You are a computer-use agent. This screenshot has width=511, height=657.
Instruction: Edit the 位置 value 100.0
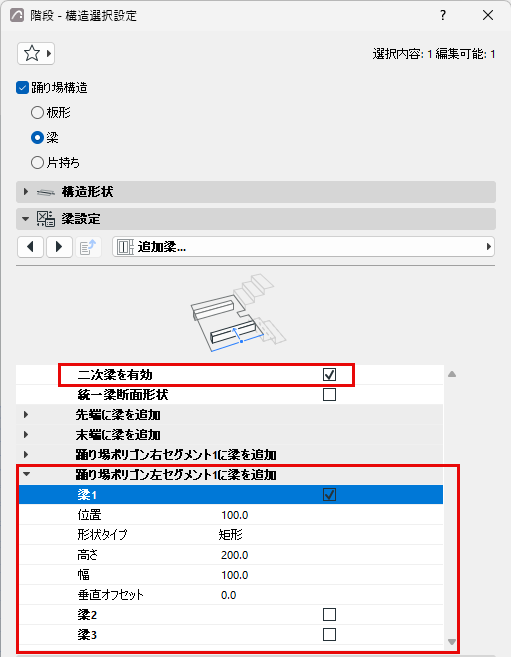coord(235,515)
